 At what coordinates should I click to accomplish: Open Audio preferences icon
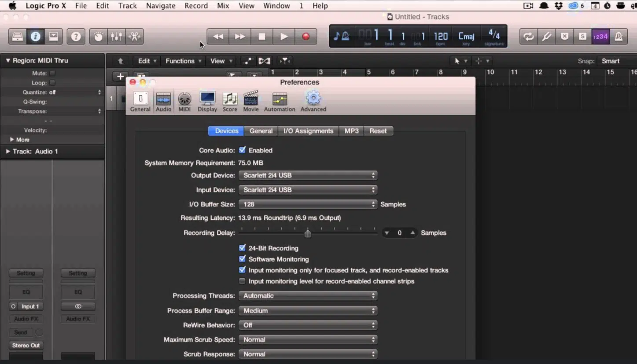[x=163, y=102]
